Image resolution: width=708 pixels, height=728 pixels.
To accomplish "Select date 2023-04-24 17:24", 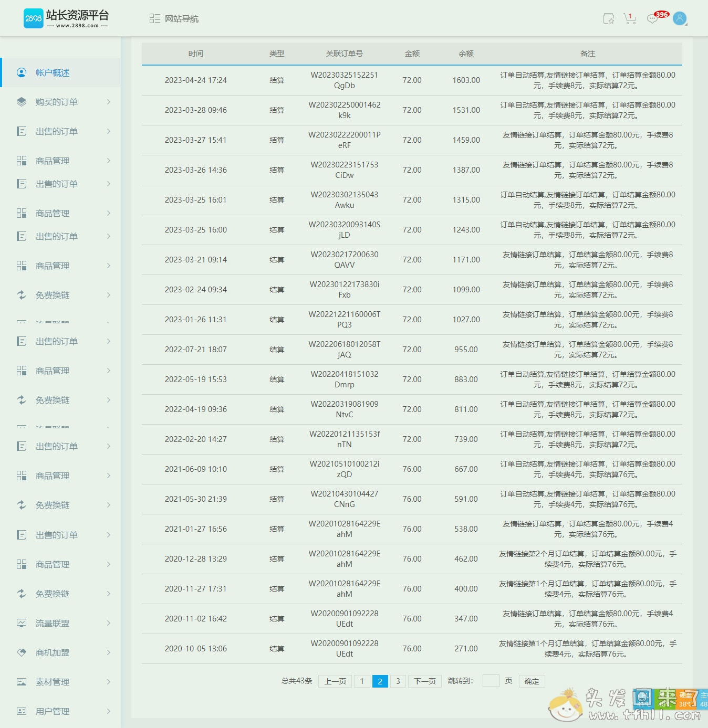I will pyautogui.click(x=196, y=80).
